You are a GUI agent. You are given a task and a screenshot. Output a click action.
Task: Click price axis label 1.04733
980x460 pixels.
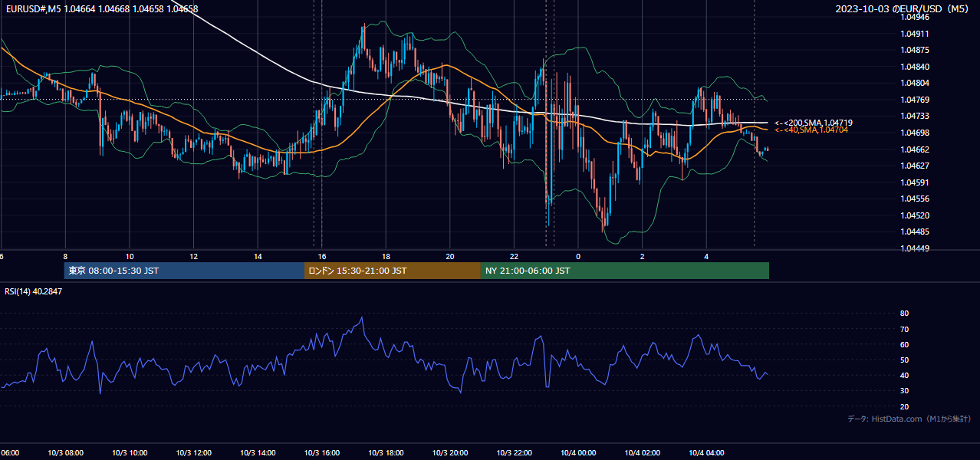(914, 116)
